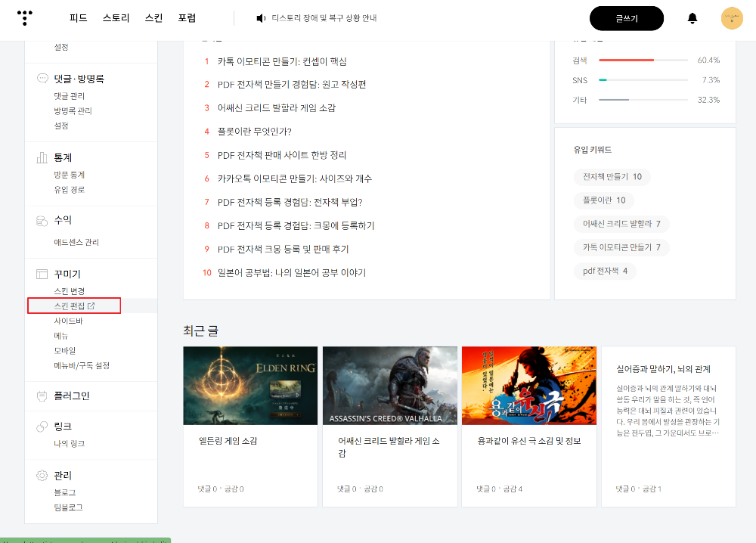This screenshot has width=756, height=543.
Task: Open post 일본어 공부법: 나의 일본어 공부 이야기
Action: coord(292,273)
